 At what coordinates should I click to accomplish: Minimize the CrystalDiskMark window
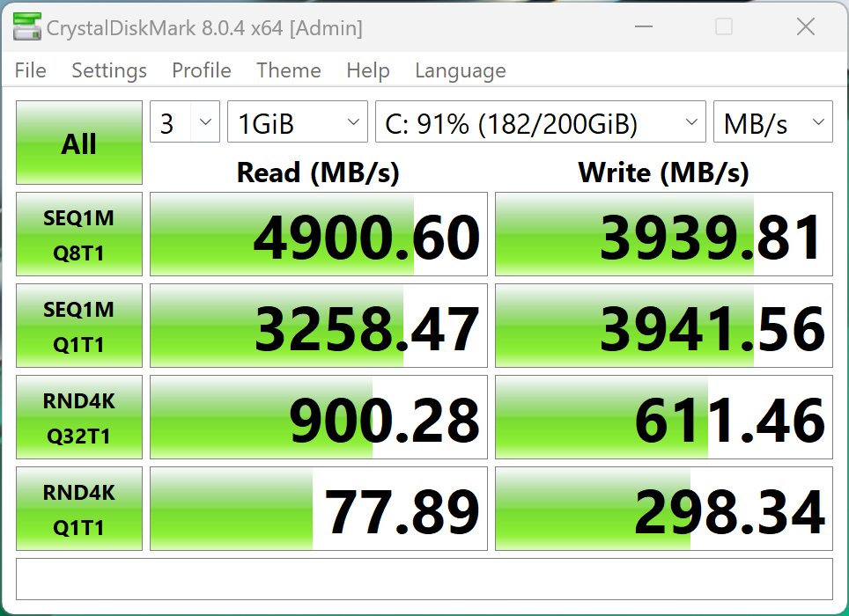click(643, 26)
